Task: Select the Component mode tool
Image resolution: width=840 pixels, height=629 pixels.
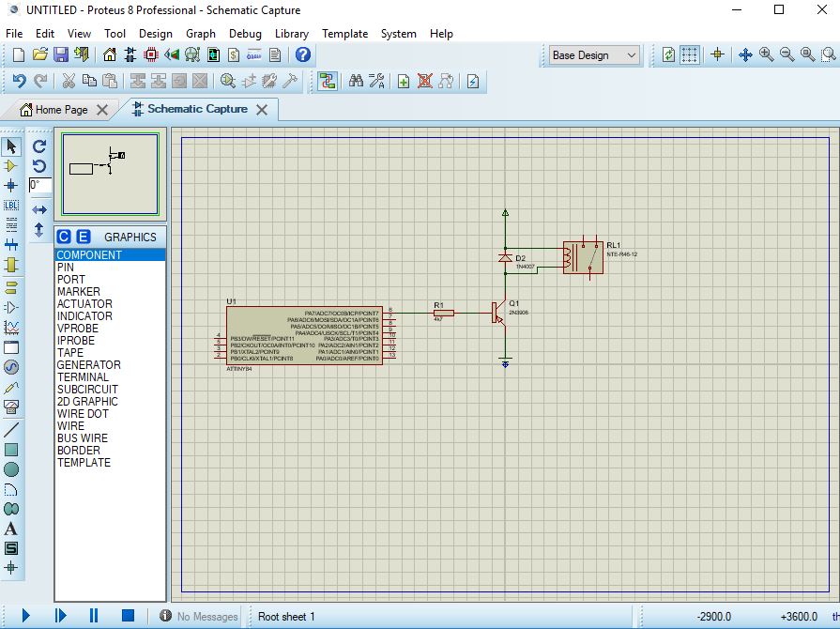Action: coord(11,166)
